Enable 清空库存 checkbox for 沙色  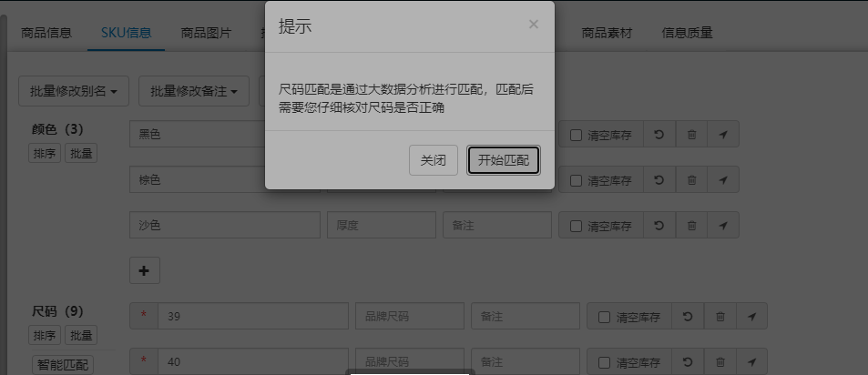coord(577,226)
